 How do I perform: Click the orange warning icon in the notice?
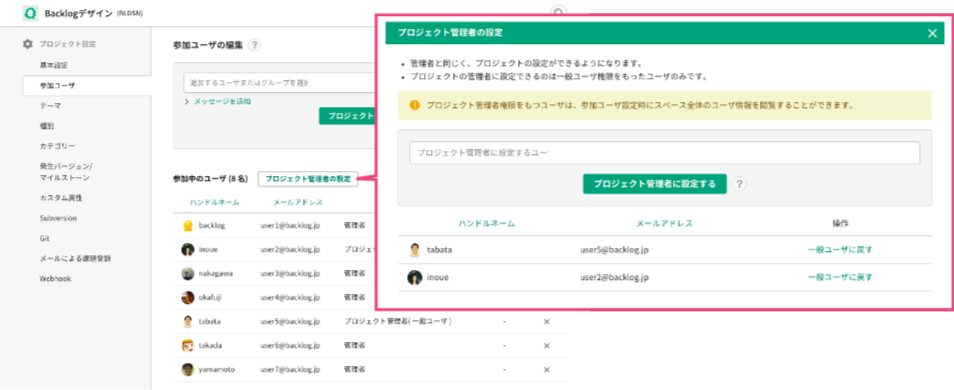coord(415,105)
